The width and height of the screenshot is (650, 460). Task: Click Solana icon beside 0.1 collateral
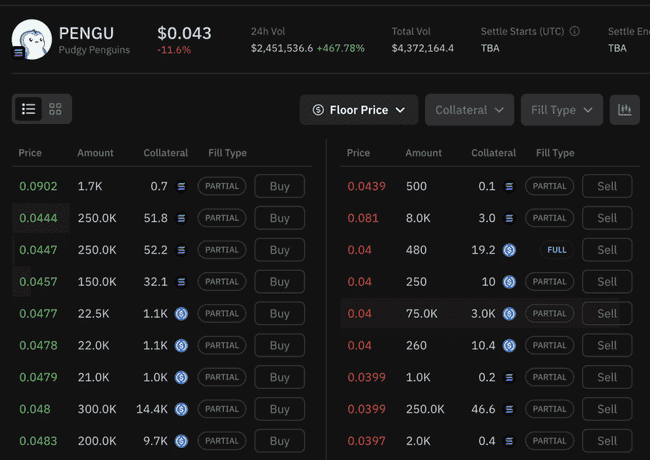509,186
